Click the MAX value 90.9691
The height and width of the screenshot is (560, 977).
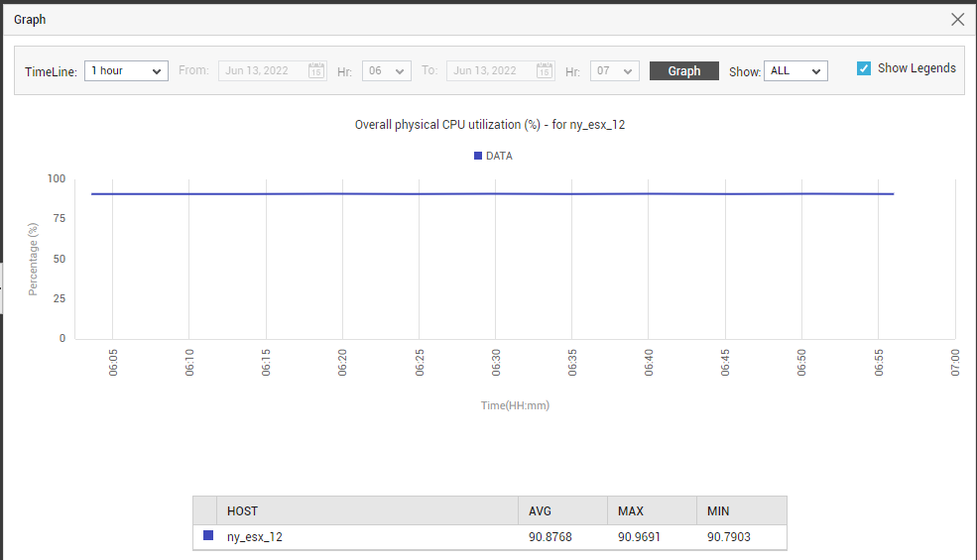pos(639,537)
